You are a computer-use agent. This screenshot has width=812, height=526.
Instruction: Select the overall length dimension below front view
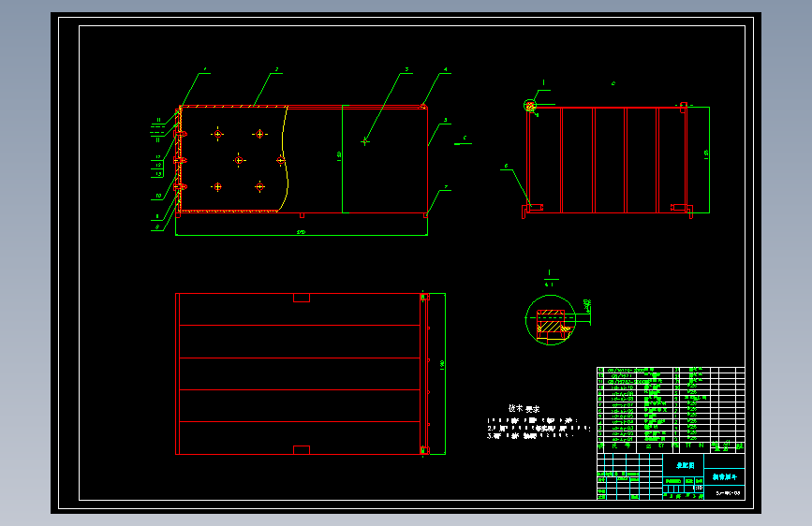click(302, 232)
